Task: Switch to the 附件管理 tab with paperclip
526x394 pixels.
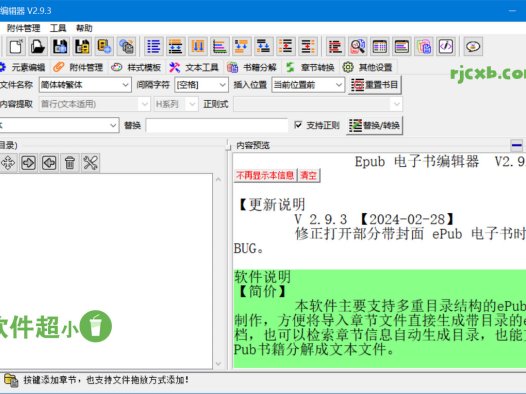Action: [78, 67]
